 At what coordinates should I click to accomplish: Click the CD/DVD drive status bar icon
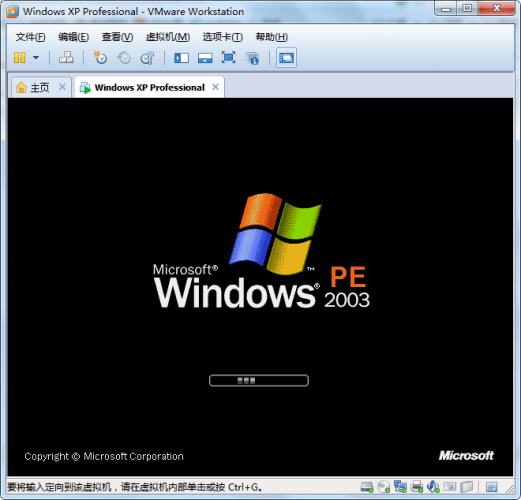pos(383,487)
